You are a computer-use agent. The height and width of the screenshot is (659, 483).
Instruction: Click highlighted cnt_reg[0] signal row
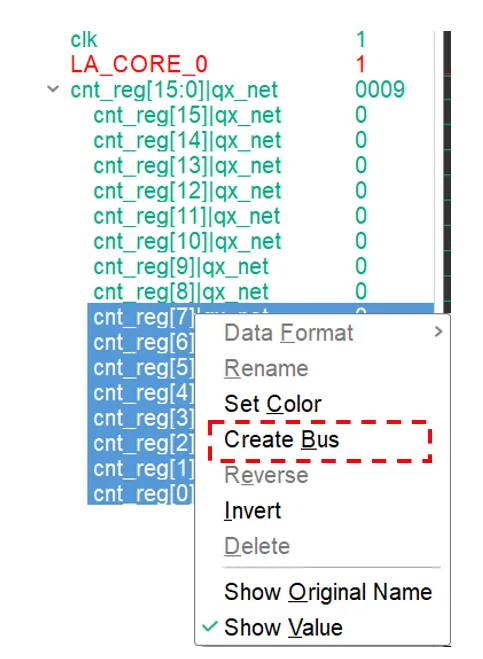coord(143,493)
